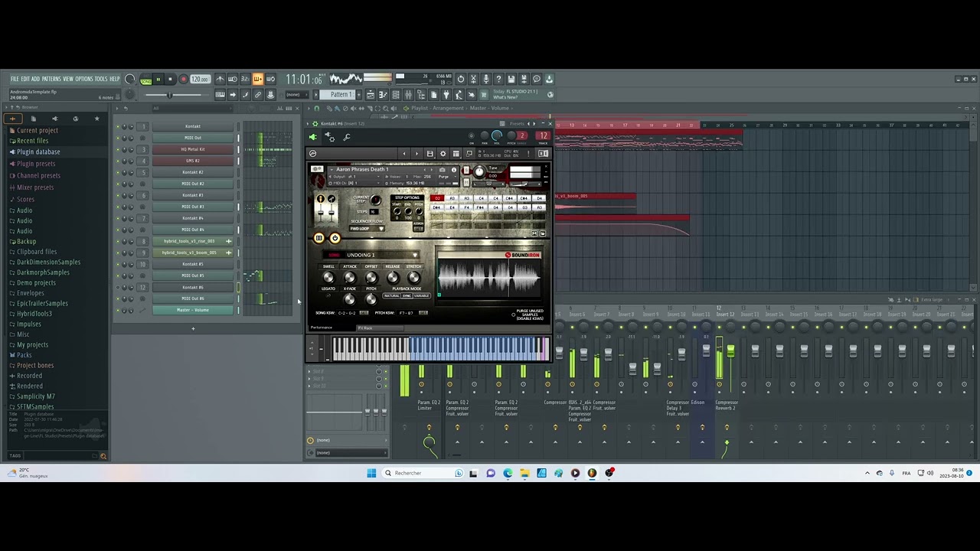Expand HybridTools3 folder
The width and height of the screenshot is (980, 551).
[x=34, y=314]
